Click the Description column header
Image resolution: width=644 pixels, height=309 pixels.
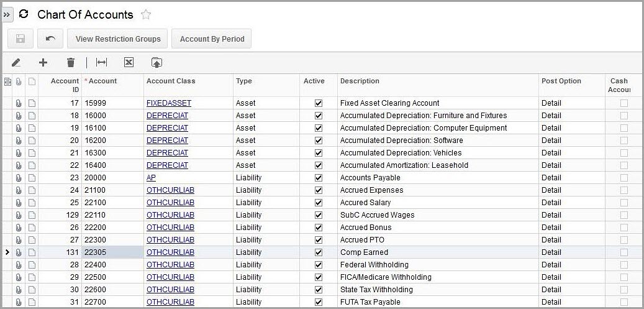pos(360,81)
